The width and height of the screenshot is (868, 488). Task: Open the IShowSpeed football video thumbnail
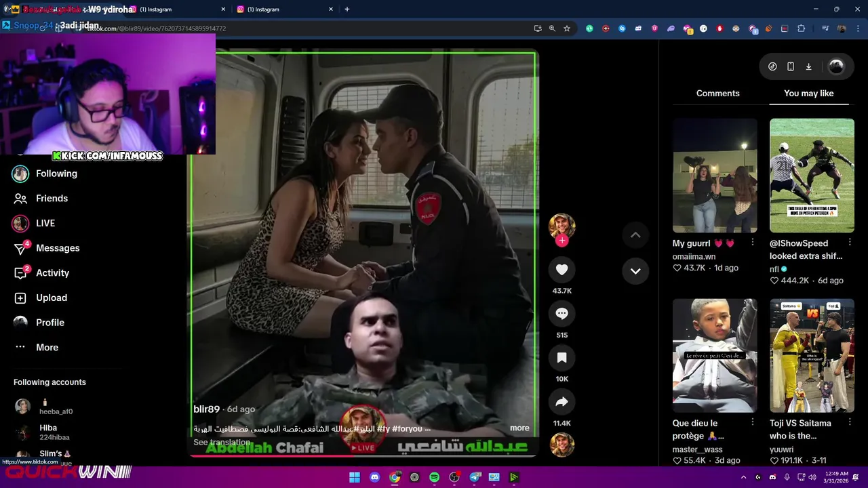(x=812, y=176)
